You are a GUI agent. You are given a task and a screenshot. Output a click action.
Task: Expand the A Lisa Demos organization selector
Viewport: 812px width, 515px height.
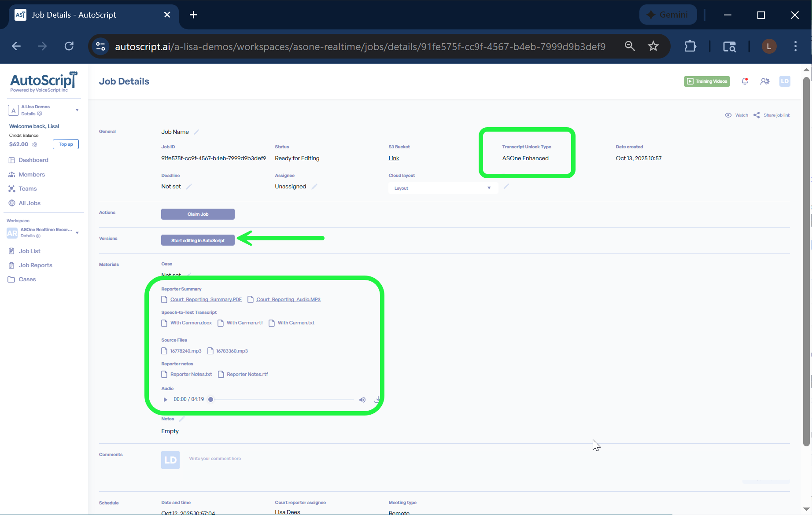pyautogui.click(x=77, y=110)
